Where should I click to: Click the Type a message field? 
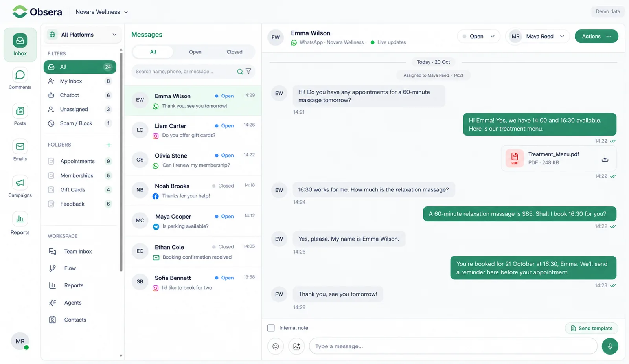(x=453, y=346)
